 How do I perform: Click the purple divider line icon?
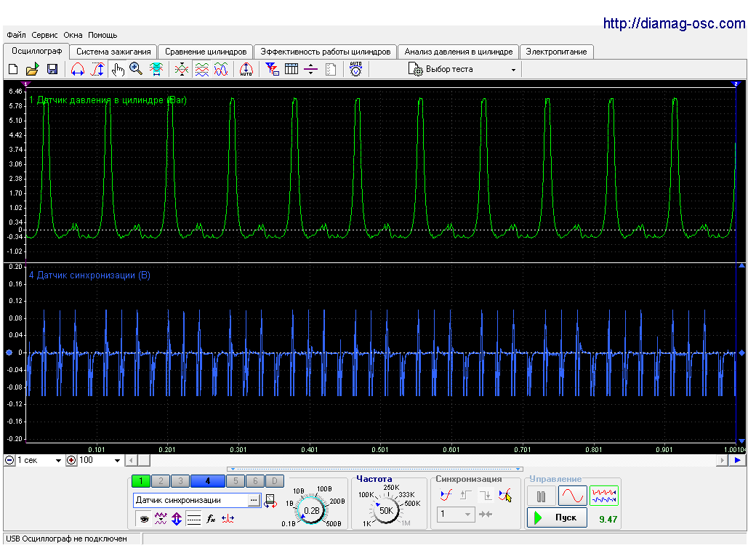click(311, 69)
